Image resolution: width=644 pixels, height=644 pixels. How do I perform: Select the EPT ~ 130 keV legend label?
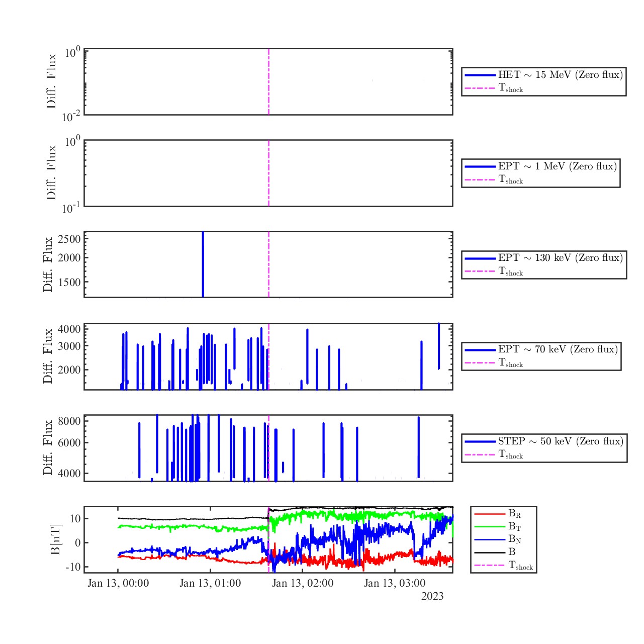(560, 258)
